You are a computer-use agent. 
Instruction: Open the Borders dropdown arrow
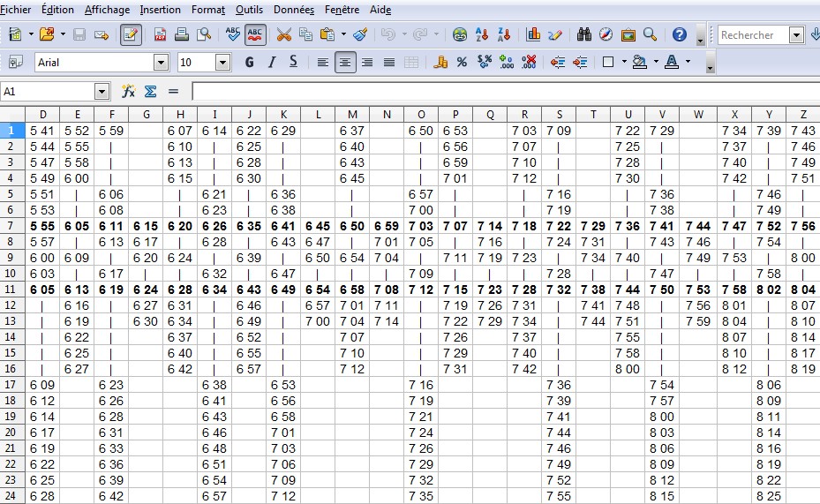point(624,63)
